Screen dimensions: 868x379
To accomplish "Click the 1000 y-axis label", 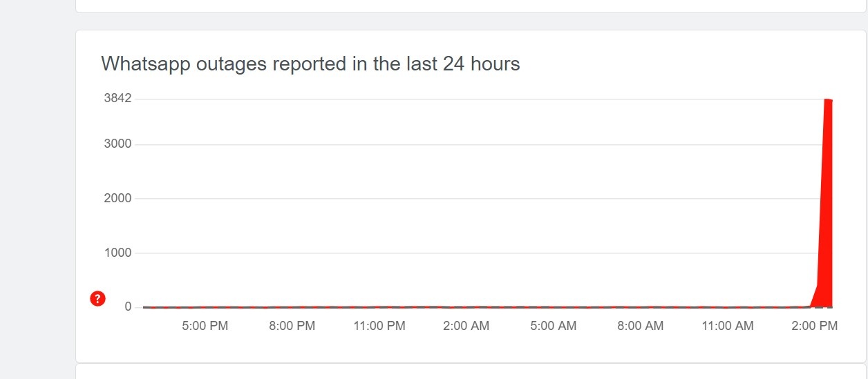I will (x=117, y=253).
